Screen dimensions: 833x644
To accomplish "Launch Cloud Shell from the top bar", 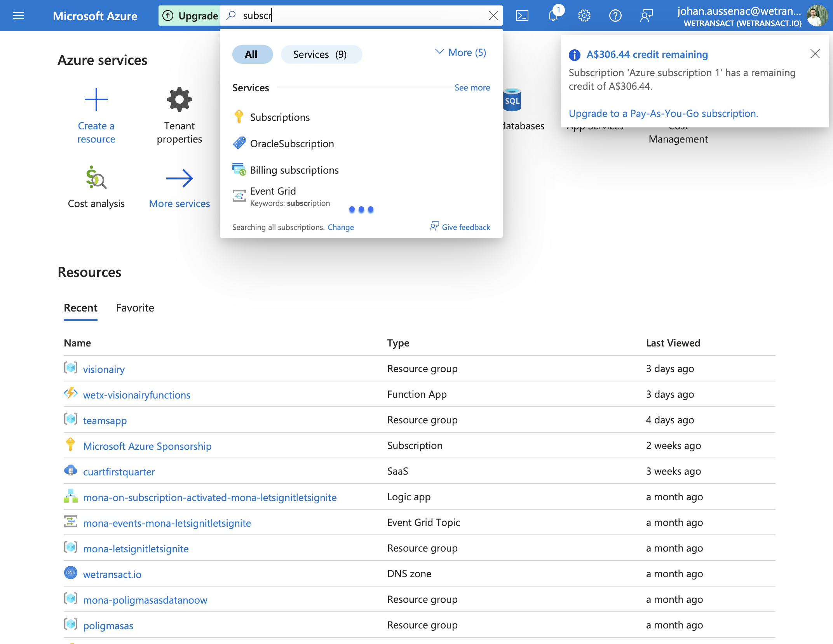I will pos(522,16).
